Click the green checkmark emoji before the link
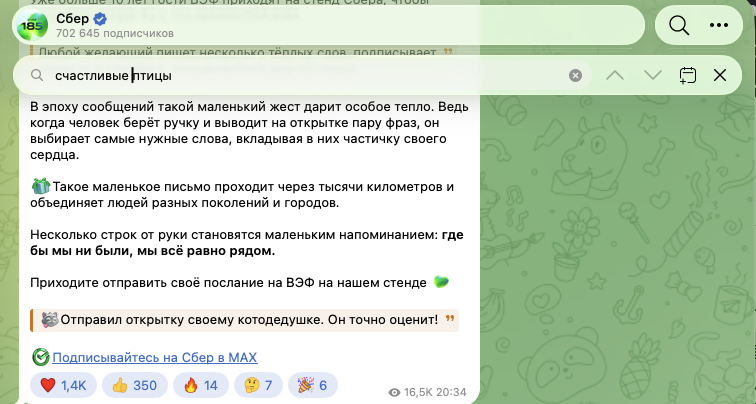Screen dimensions: 756x404 click(x=40, y=357)
